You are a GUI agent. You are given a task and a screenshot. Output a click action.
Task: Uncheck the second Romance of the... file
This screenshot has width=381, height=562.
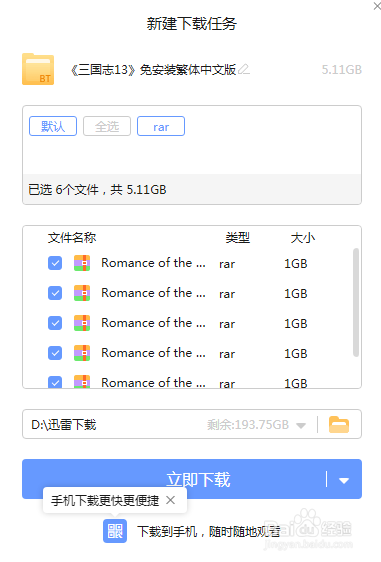(55, 293)
